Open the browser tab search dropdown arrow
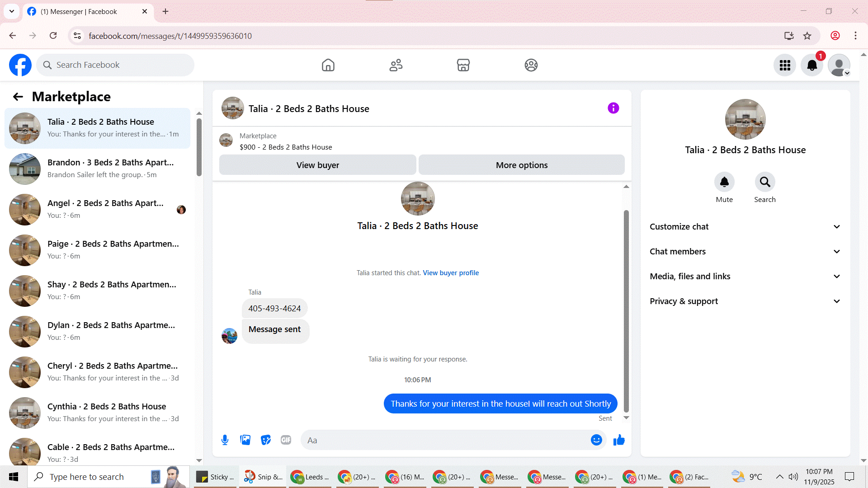This screenshot has height=488, width=868. [12, 11]
